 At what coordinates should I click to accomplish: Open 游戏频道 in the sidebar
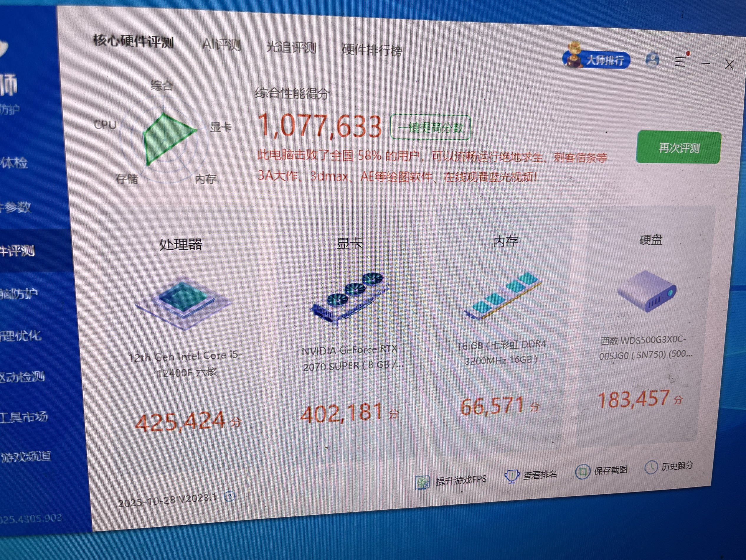pyautogui.click(x=26, y=457)
